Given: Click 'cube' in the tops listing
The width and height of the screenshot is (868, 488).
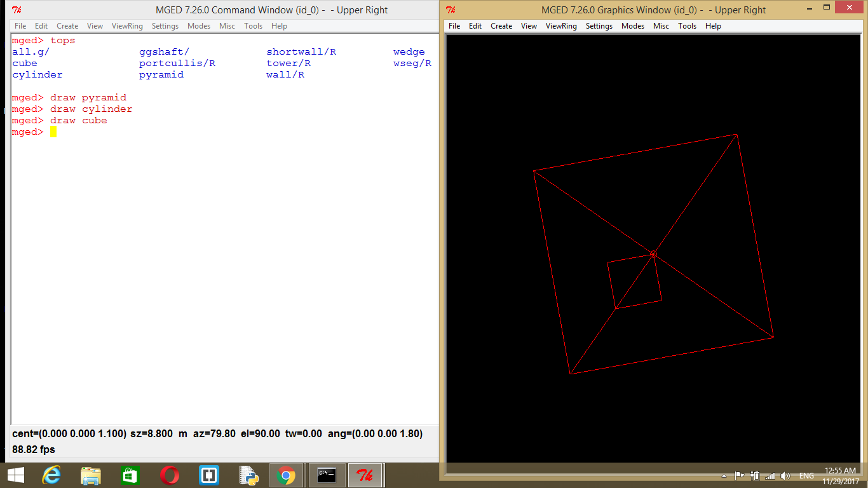Looking at the screenshot, I should coord(25,64).
